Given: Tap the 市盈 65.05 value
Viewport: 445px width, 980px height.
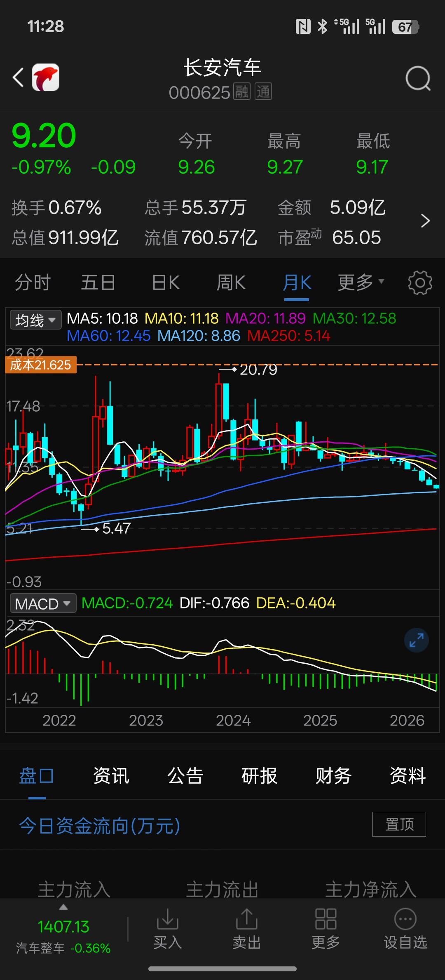Looking at the screenshot, I should (330, 238).
